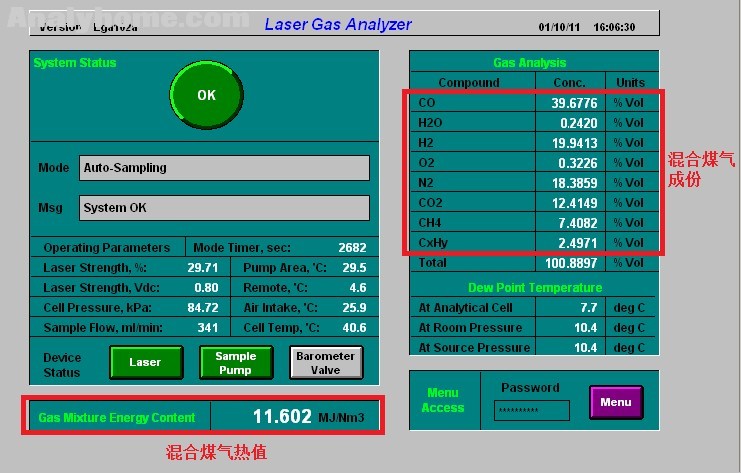Click the Laser Gas Analyzer title
741x473 pixels.
pos(338,24)
